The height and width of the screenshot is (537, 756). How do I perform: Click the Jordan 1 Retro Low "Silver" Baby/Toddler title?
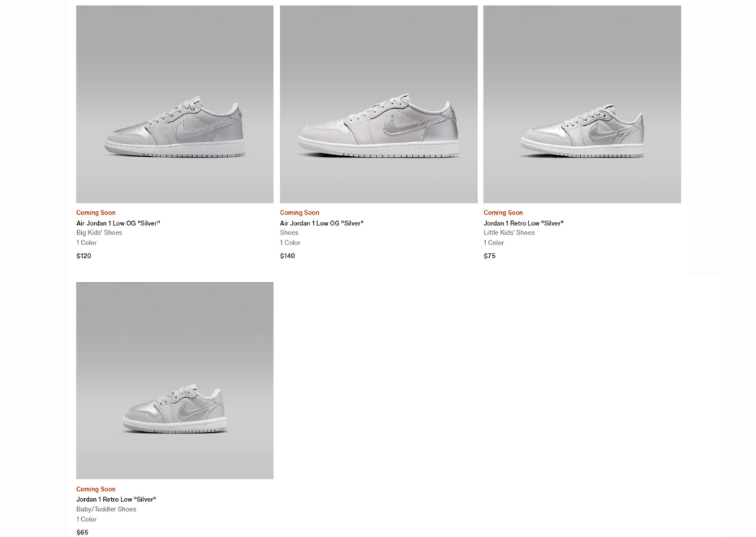tap(116, 500)
